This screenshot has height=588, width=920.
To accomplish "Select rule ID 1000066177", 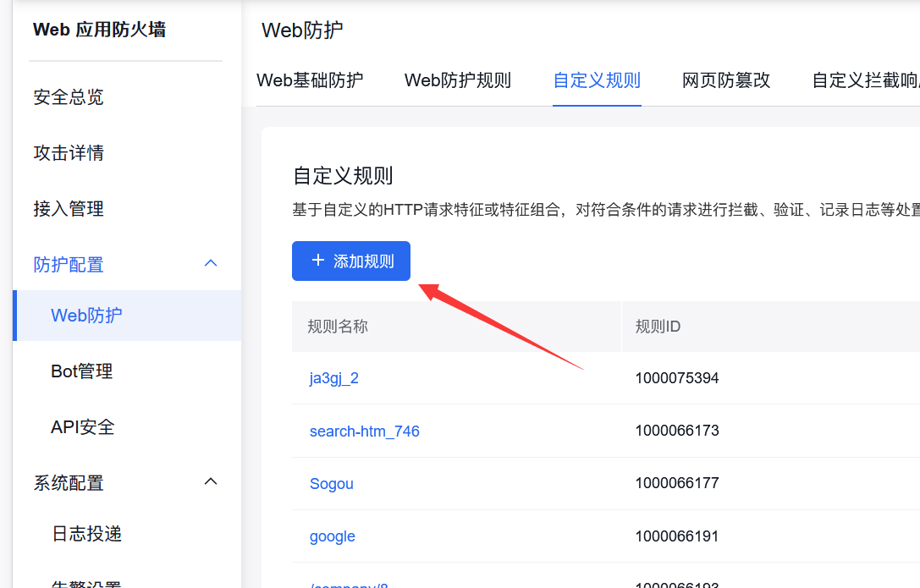I will pyautogui.click(x=677, y=483).
